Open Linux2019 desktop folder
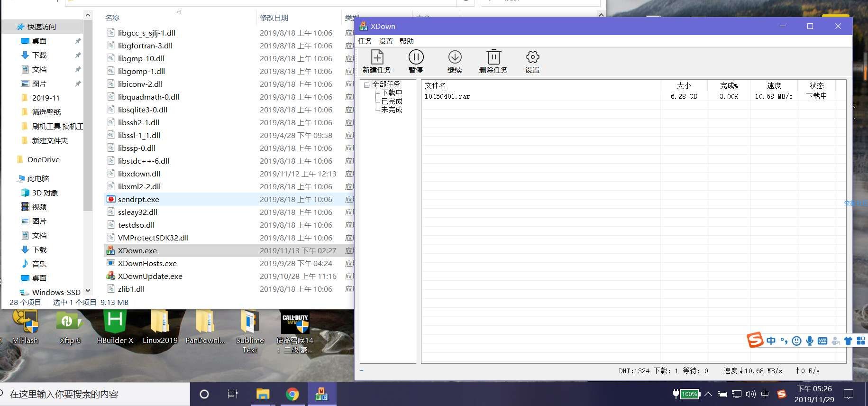 160,327
